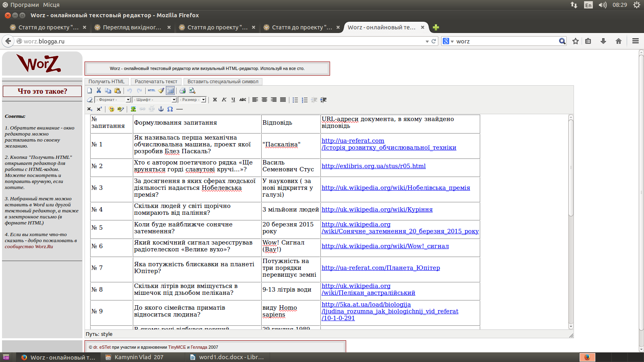Align text left
This screenshot has height=362, width=644.
255,100
